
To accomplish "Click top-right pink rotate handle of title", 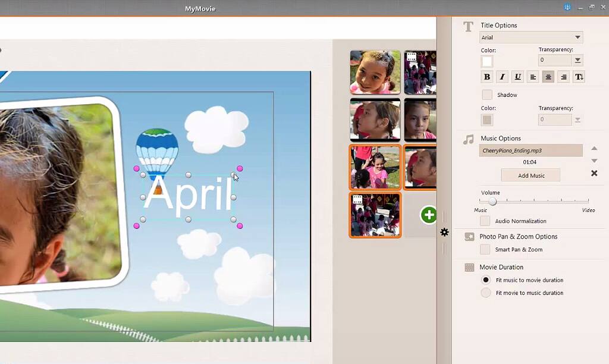I will 240,168.
